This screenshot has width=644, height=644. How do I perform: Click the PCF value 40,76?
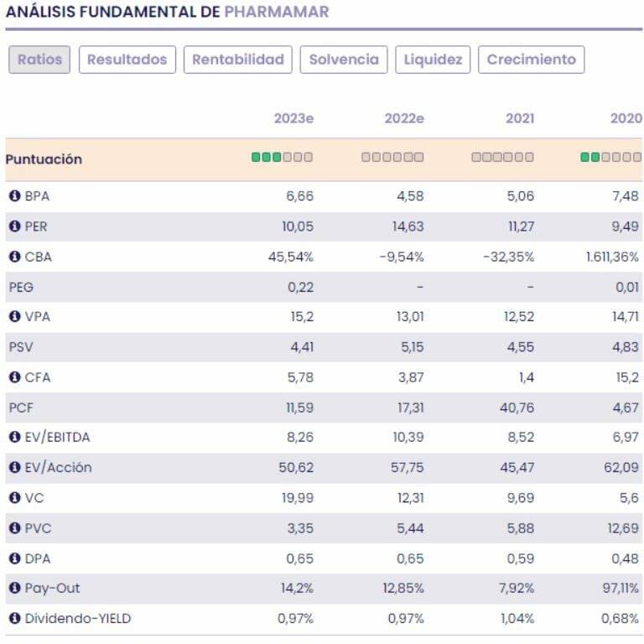pyautogui.click(x=517, y=408)
